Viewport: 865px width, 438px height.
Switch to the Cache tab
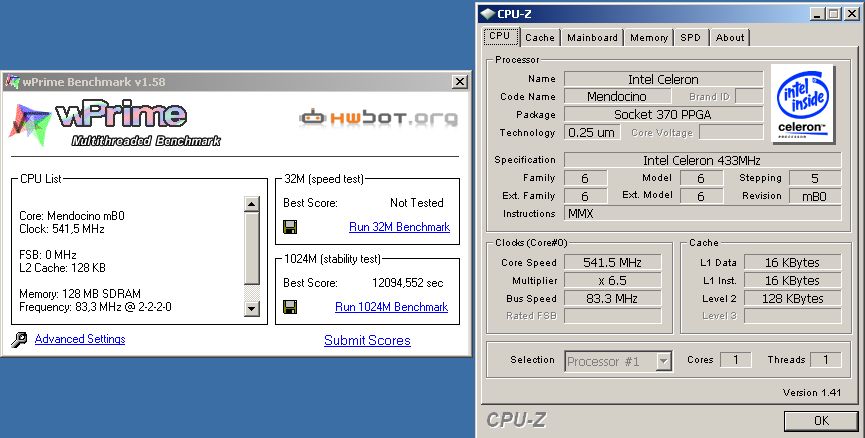pyautogui.click(x=540, y=38)
